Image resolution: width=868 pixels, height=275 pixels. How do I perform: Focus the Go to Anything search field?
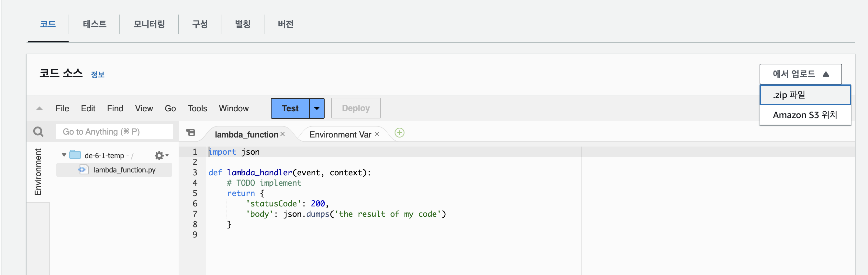coord(115,132)
